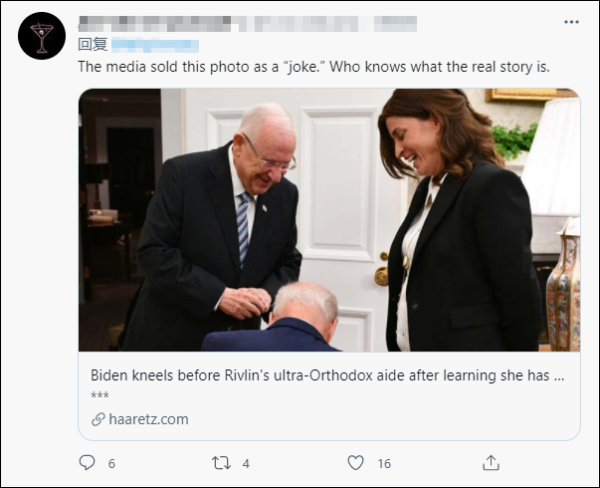Viewport: 600px width, 488px height.
Task: Click the like count 16
Action: pos(383,463)
